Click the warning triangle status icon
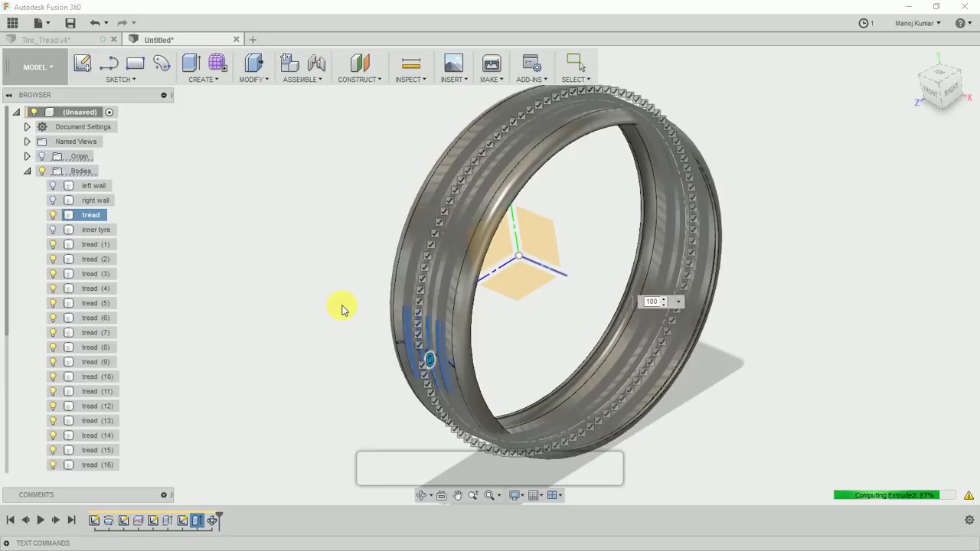The height and width of the screenshot is (551, 980). click(969, 495)
